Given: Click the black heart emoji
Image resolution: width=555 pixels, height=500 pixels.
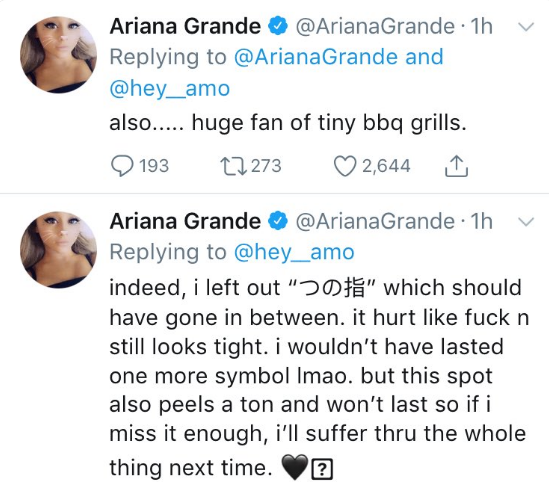Looking at the screenshot, I should (x=294, y=467).
